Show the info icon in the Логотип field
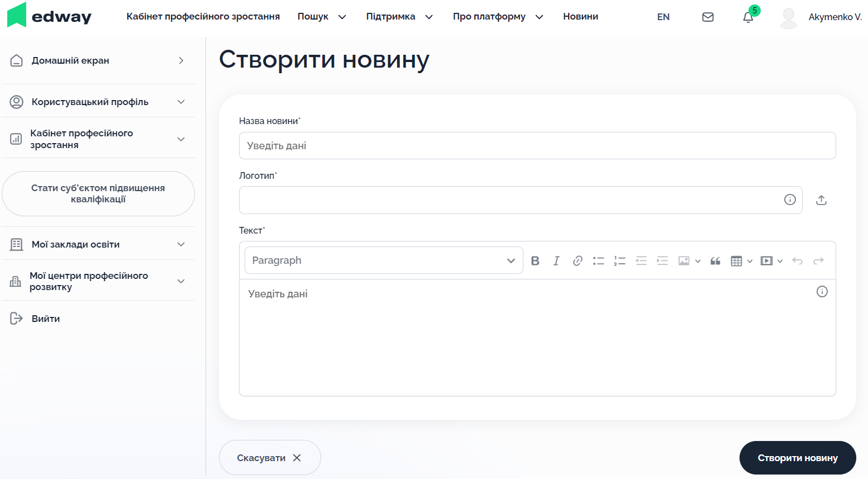The width and height of the screenshot is (868, 479). pyautogui.click(x=790, y=200)
